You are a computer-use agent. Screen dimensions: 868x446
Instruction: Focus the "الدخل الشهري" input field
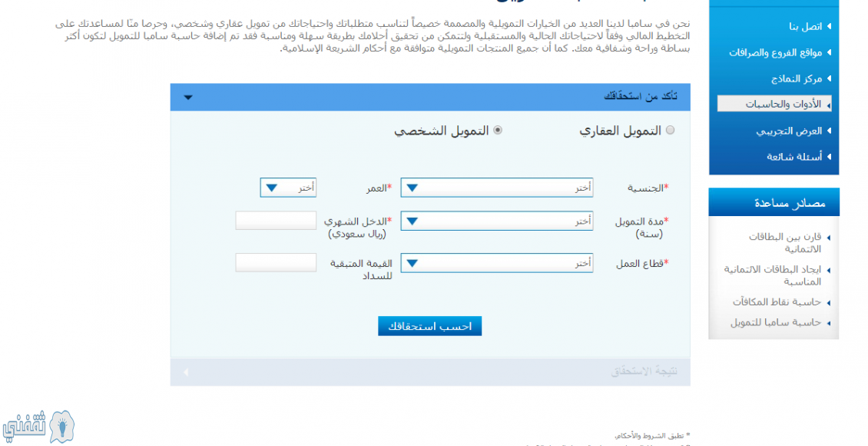[276, 221]
